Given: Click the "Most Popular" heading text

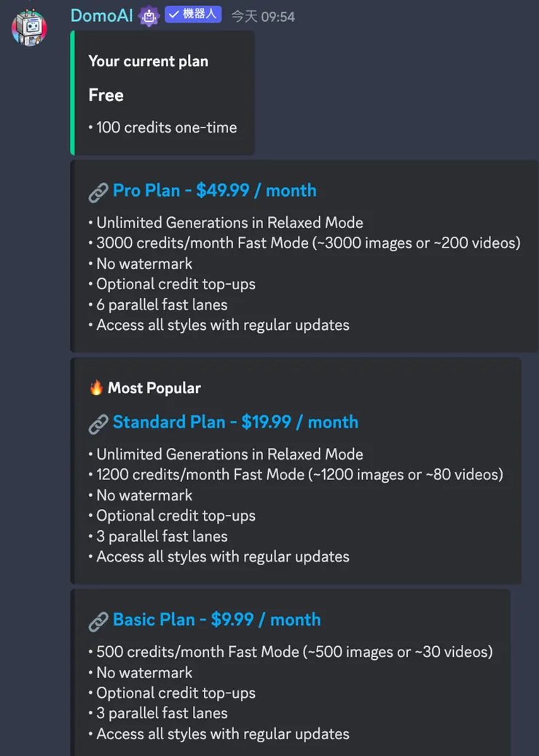Looking at the screenshot, I should point(154,388).
